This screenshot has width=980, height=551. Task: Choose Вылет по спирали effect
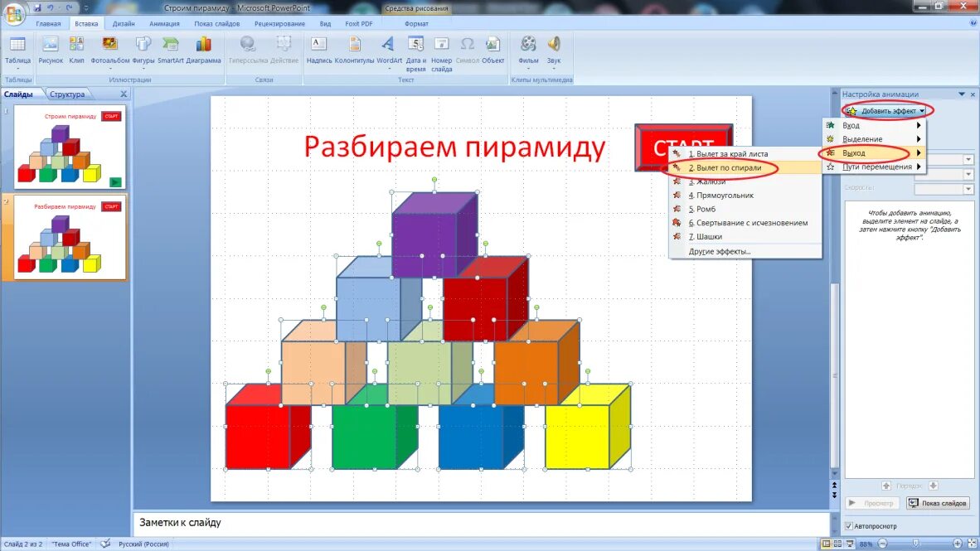point(745,167)
